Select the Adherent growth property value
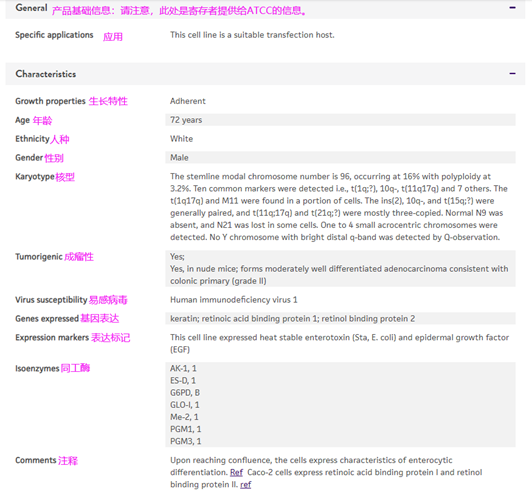Image resolution: width=532 pixels, height=497 pixels. 188,101
